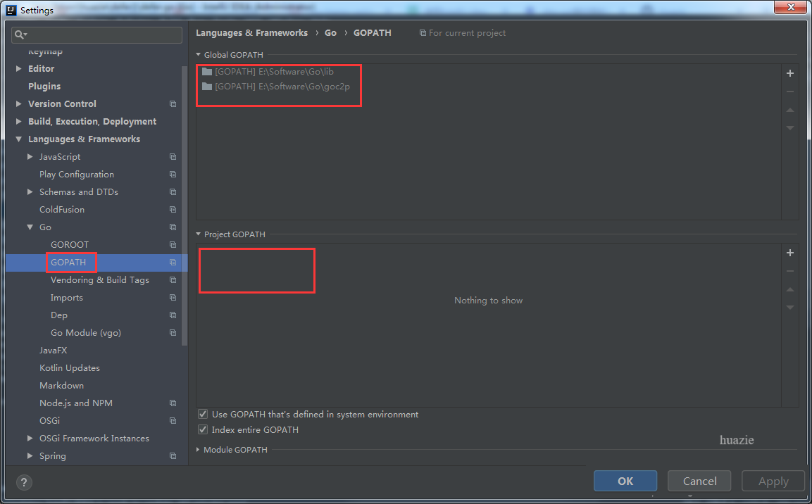Click folder icon of E:\Software\Go\lib entry
Image resolution: width=812 pixels, height=504 pixels.
(x=207, y=71)
